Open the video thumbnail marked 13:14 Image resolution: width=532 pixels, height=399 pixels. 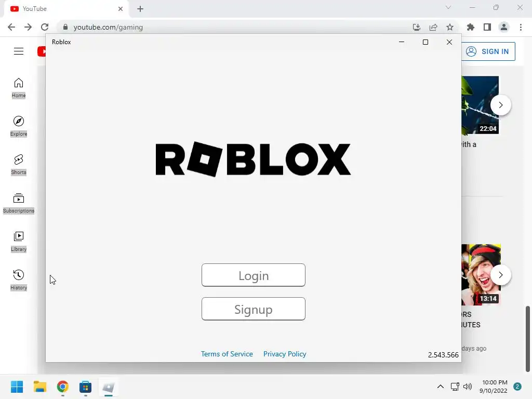(481, 275)
